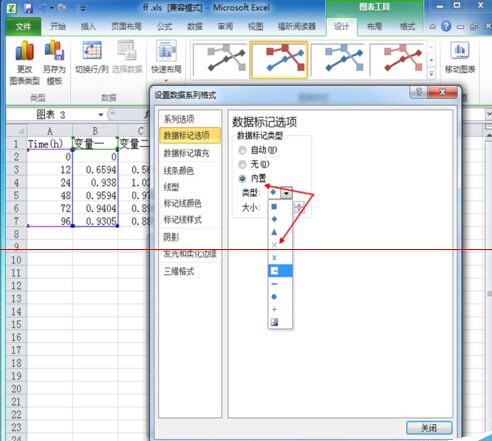The image size is (492, 441).
Task: Click the select-all corner of worksheet
Action: coord(17,131)
